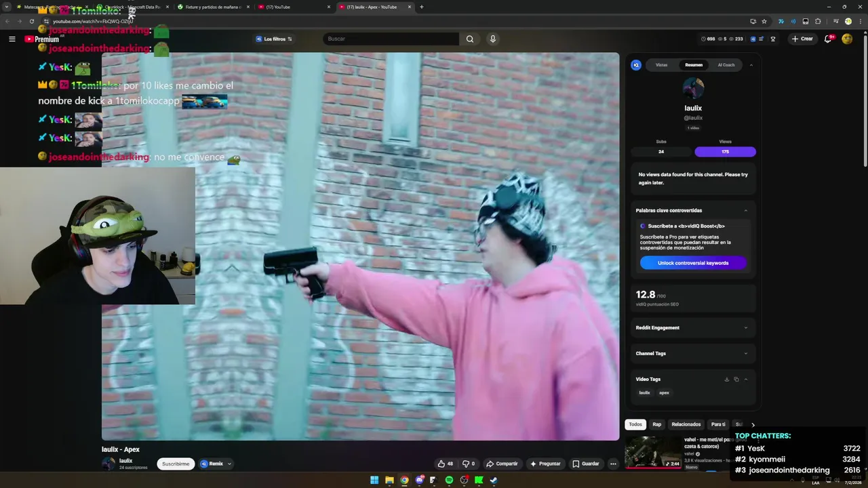The height and width of the screenshot is (488, 868).
Task: Click the Compartir button
Action: 502,464
